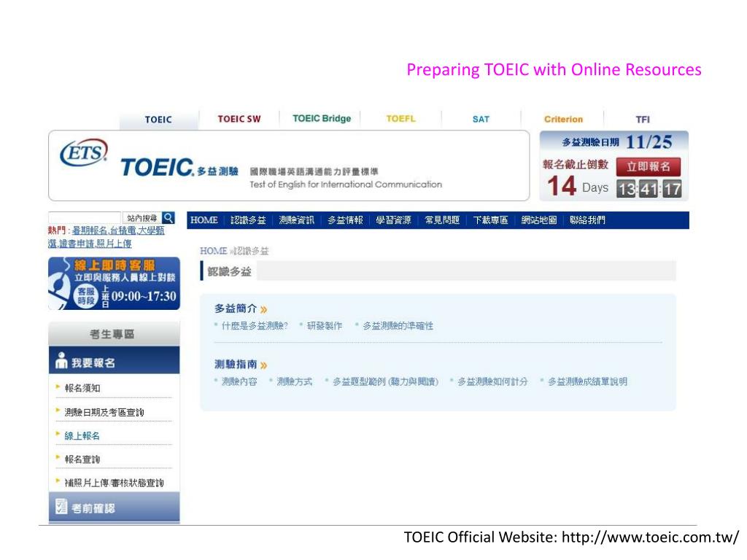Open 認識多益 in the blue navigation bar
This screenshot has height=560, width=747.
pyautogui.click(x=248, y=220)
